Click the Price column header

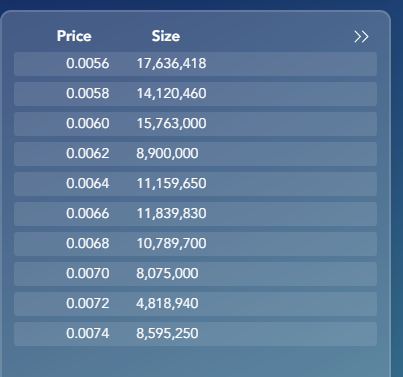[x=74, y=36]
